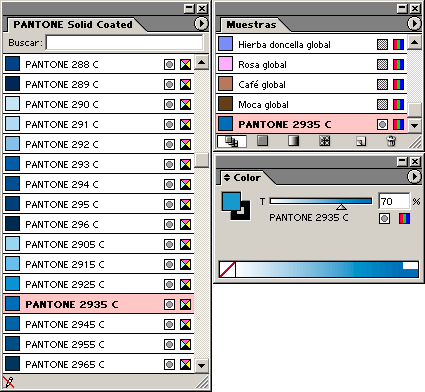
Task: Click the crossed-out pencil icon below the PANTONE list
Action: pyautogui.click(x=8, y=382)
